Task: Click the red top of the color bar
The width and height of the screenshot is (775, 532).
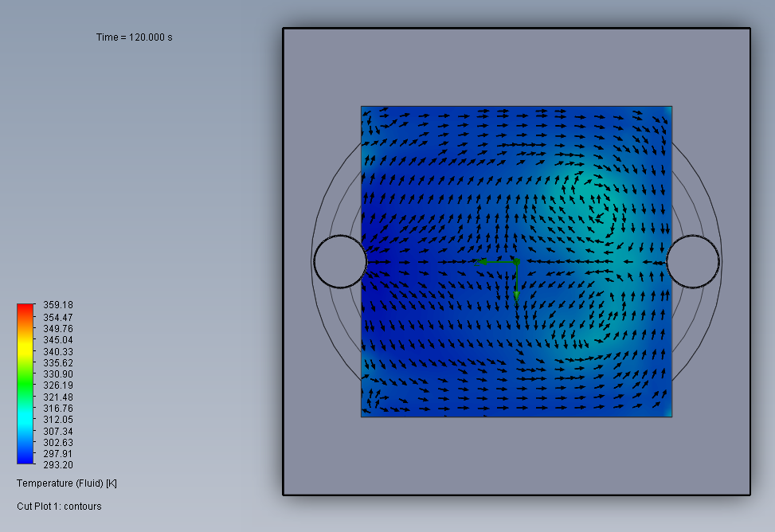Action: click(x=25, y=309)
